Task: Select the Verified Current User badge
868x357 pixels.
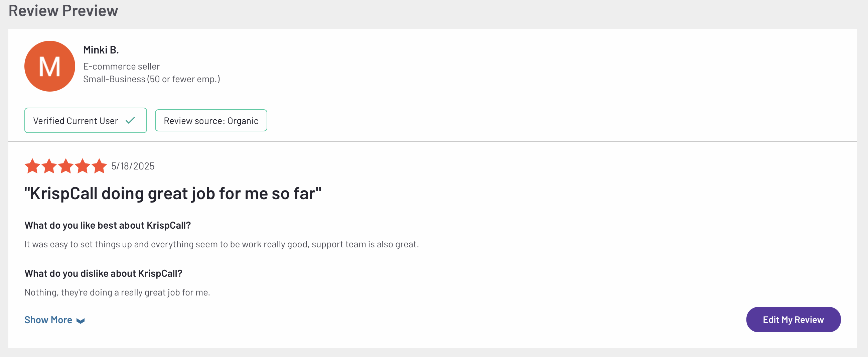Action: pos(86,120)
